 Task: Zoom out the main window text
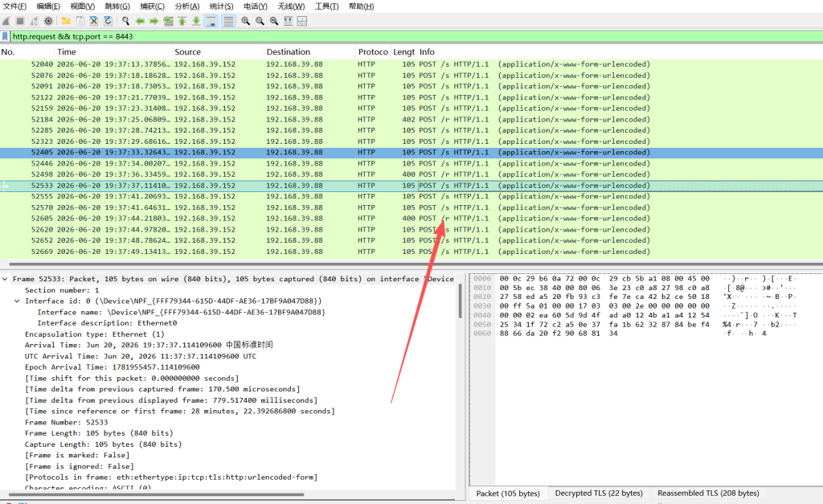click(x=260, y=21)
